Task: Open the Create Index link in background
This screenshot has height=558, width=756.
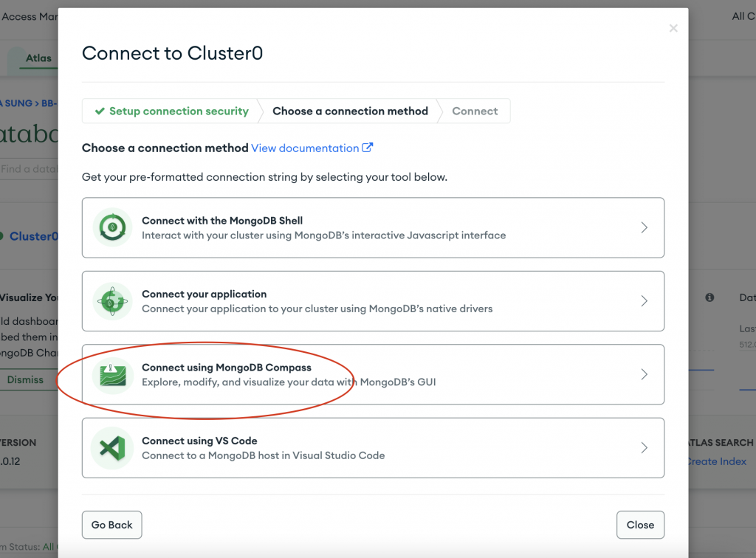Action: (718, 461)
